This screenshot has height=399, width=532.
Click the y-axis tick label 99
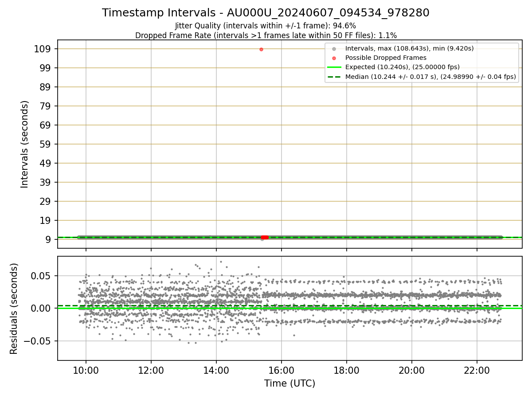pyautogui.click(x=46, y=68)
